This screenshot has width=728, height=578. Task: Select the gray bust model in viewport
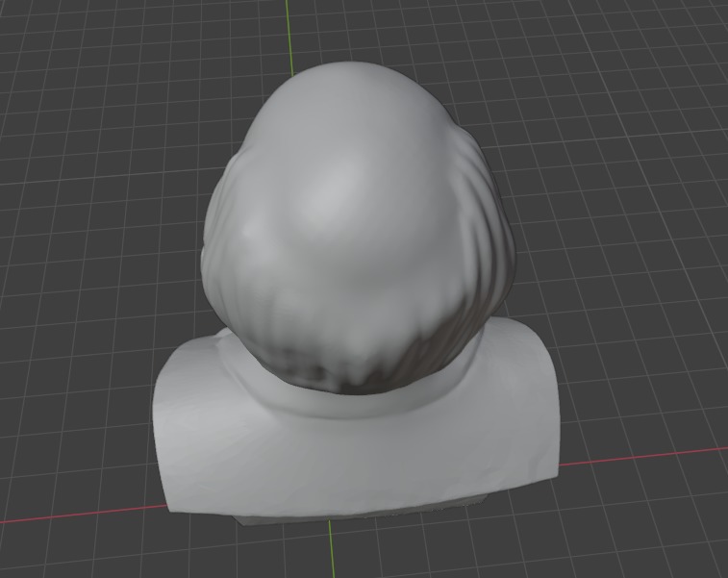(x=356, y=293)
